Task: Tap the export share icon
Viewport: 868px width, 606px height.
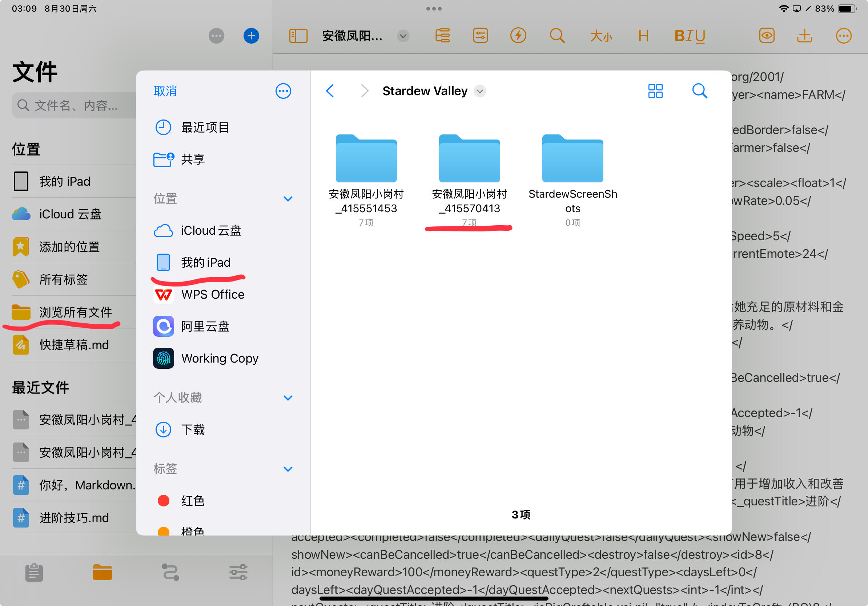Action: tap(804, 36)
